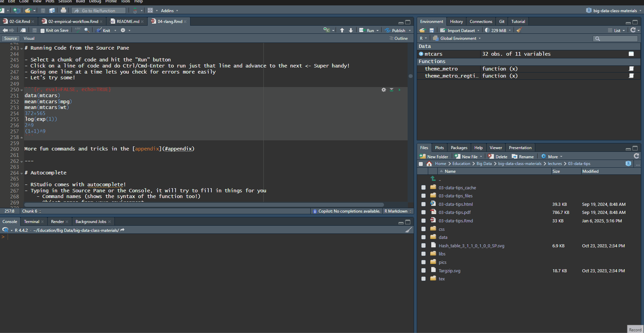The width and height of the screenshot is (644, 333).
Task: Check box for 03-data-tips.pdf file
Action: [x=423, y=212]
